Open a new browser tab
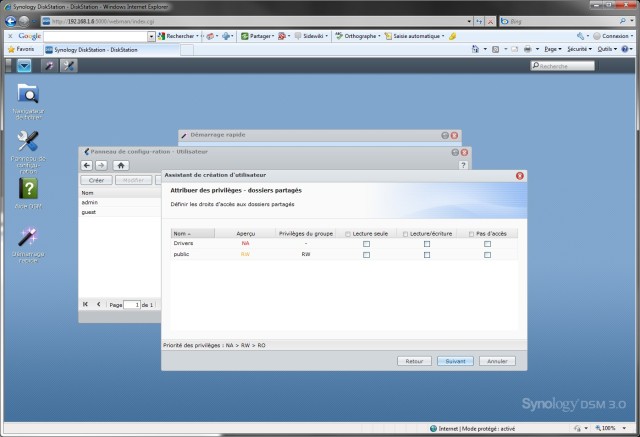Viewport: 640px width, 437px height. point(187,50)
